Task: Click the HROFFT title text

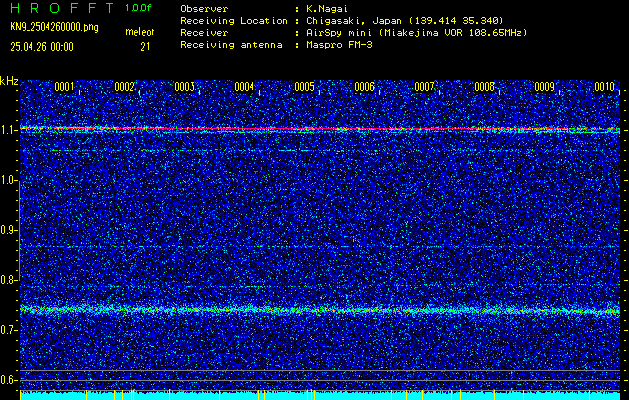Action: coord(63,8)
